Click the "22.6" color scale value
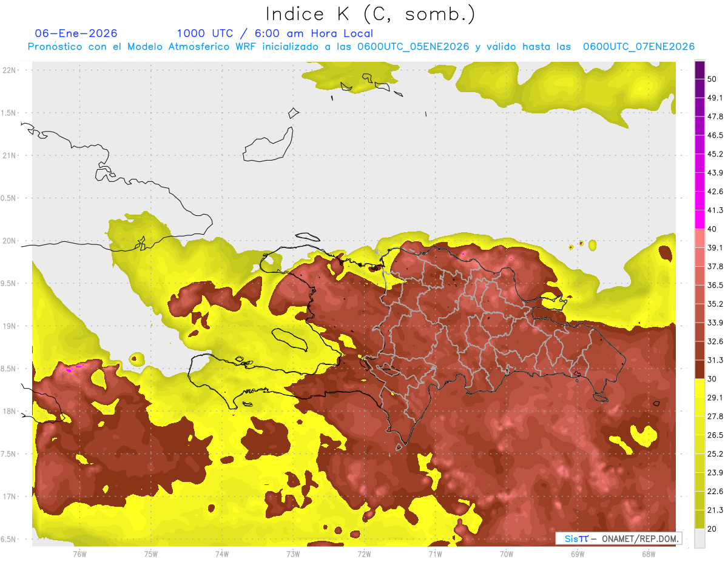The height and width of the screenshot is (562, 728). [715, 491]
